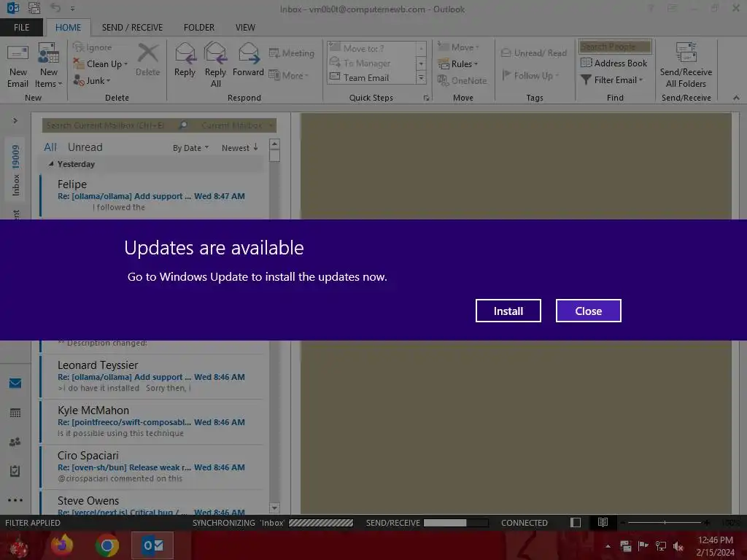Image resolution: width=747 pixels, height=560 pixels.
Task: Open the email from Felipe
Action: coord(152,195)
